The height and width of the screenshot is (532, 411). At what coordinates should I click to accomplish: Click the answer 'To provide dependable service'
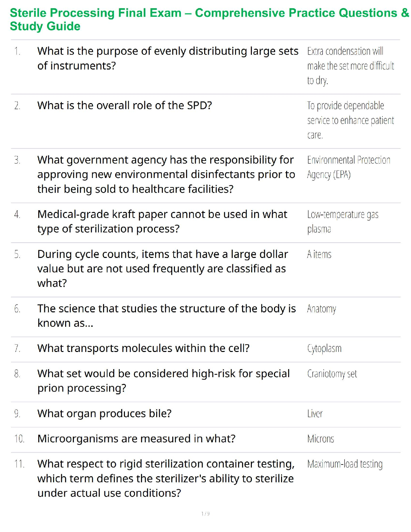pyautogui.click(x=350, y=120)
